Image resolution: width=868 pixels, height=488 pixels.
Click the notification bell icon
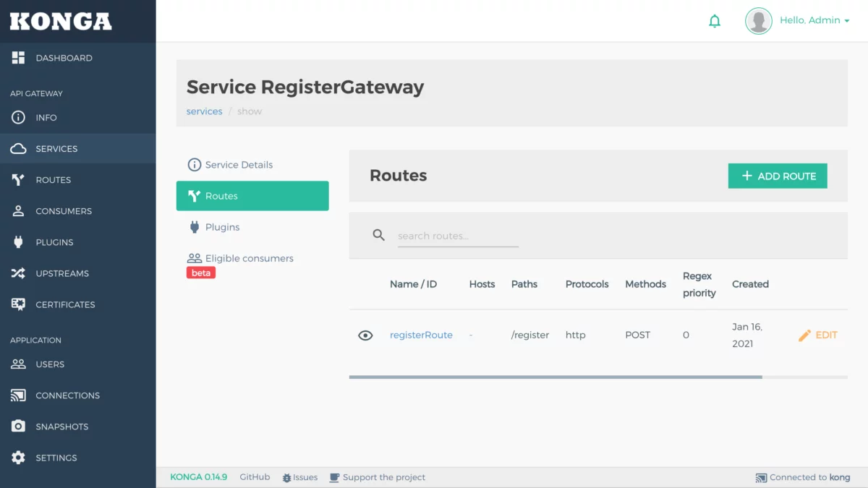pos(715,21)
